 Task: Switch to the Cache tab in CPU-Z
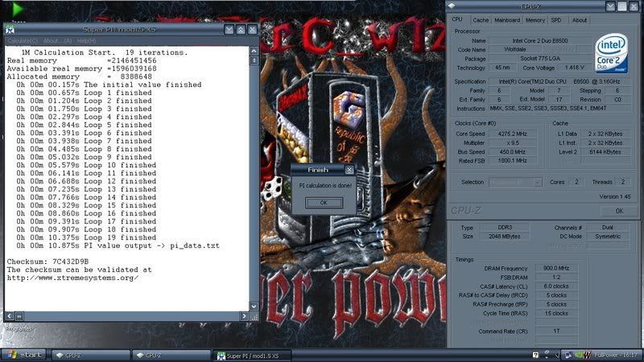coord(481,19)
